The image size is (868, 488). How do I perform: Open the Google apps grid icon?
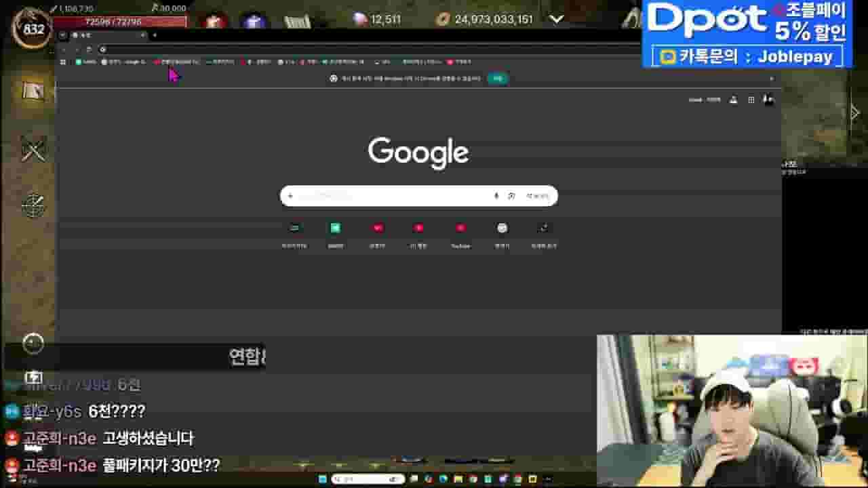(751, 100)
